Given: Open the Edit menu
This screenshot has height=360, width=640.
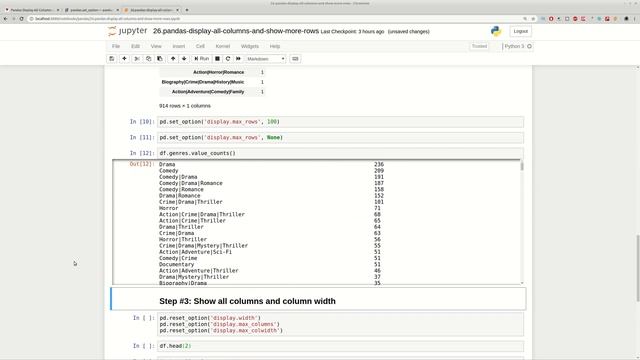Looking at the screenshot, I should (x=136, y=47).
